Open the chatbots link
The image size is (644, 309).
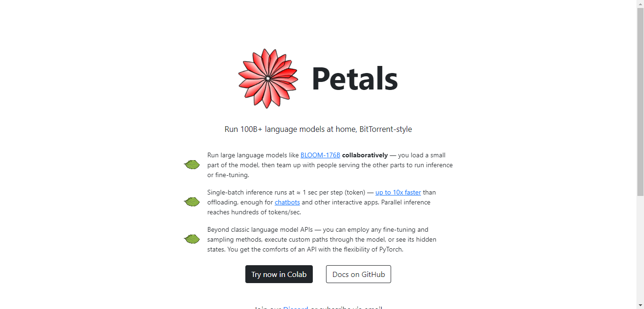pos(287,202)
